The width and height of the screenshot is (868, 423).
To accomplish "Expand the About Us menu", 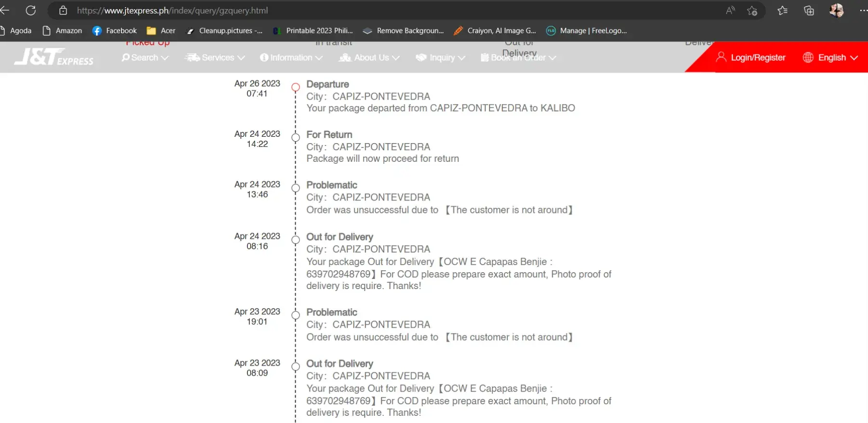I will tap(369, 58).
